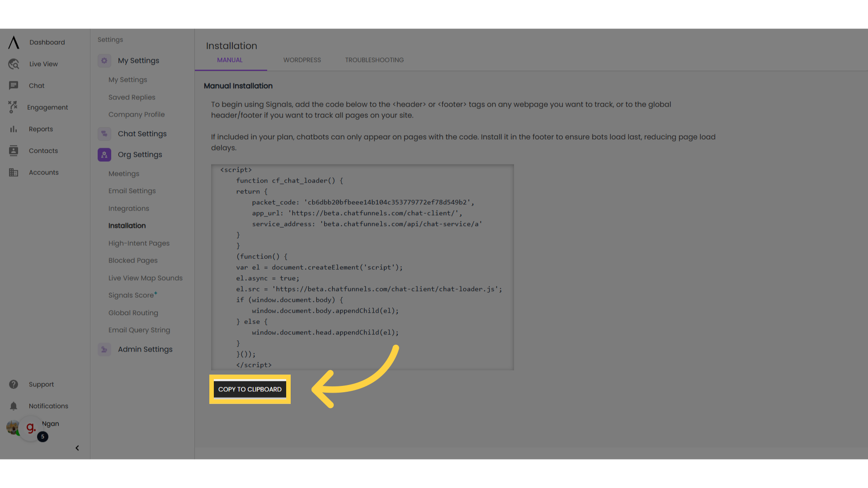Click COPY TO CLIPBOARD button
The height and width of the screenshot is (488, 868).
[x=250, y=389]
